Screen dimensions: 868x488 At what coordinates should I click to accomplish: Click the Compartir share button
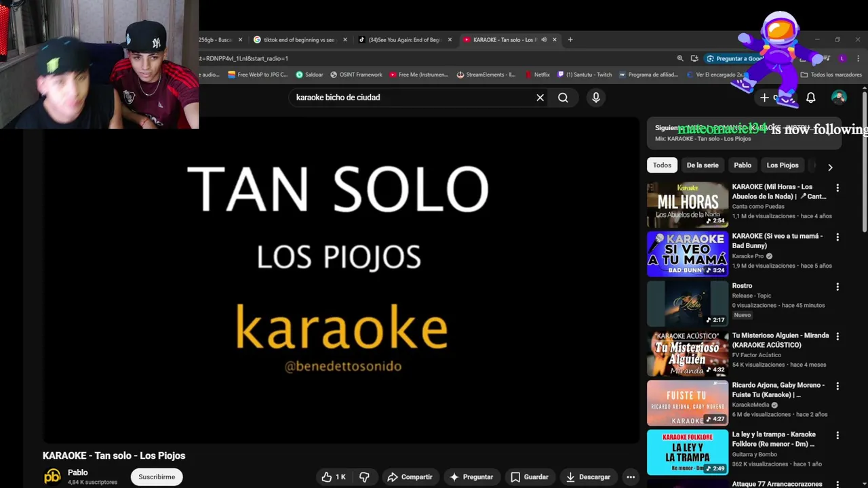[409, 477]
